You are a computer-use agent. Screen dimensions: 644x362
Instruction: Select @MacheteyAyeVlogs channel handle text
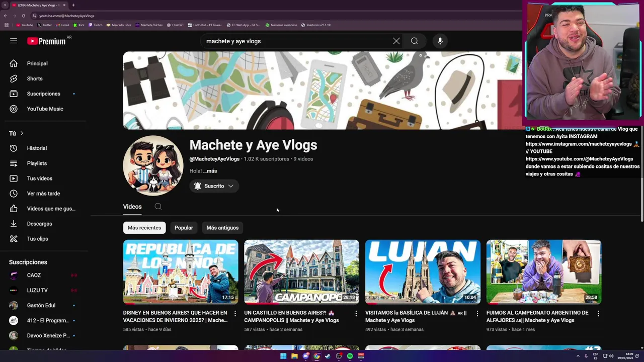click(214, 159)
